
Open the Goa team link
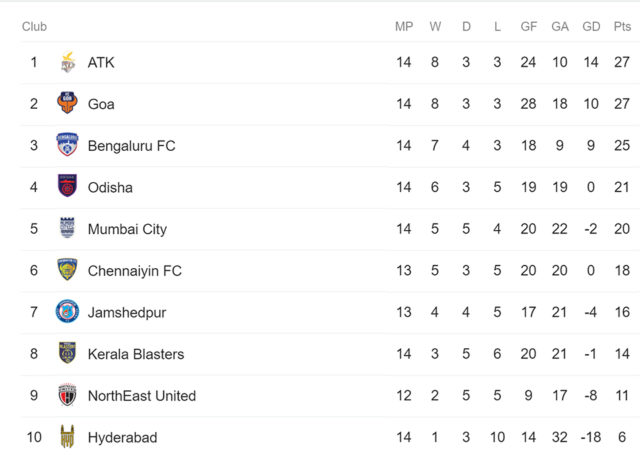click(x=101, y=104)
